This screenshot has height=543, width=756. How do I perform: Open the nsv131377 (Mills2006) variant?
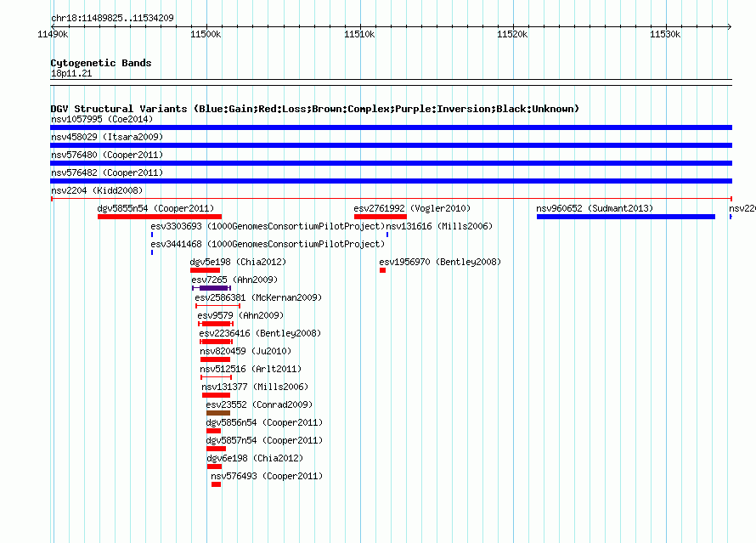point(216,395)
